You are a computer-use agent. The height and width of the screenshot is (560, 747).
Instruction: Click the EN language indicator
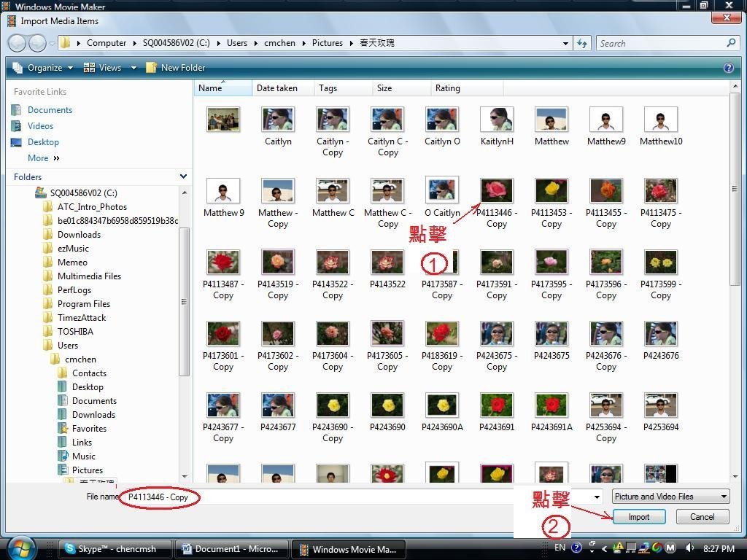560,548
